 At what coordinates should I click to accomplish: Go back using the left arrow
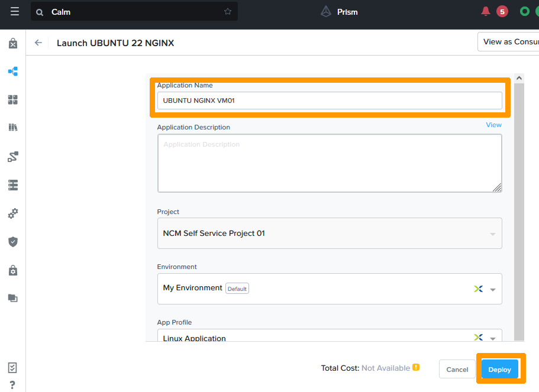coord(38,43)
